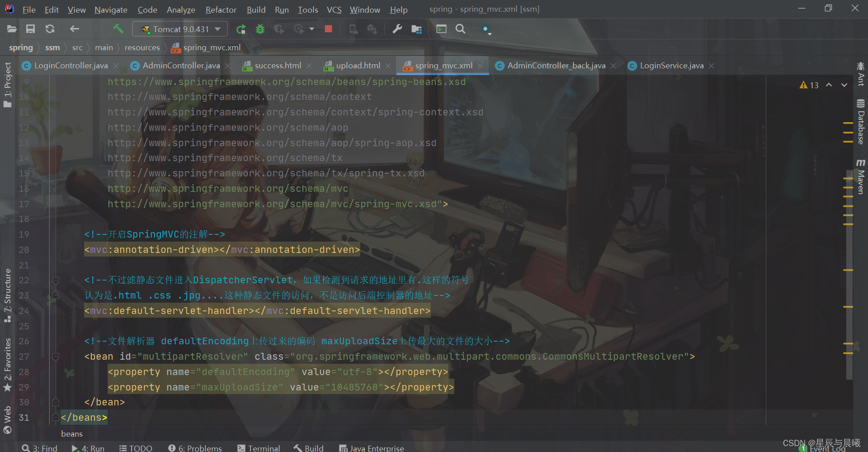Click the editor vertical scrollbar thumb
868x452 pixels.
point(849,275)
